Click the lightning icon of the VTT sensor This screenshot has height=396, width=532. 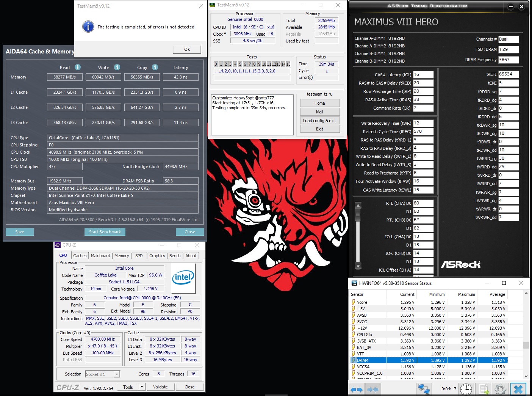[354, 354]
